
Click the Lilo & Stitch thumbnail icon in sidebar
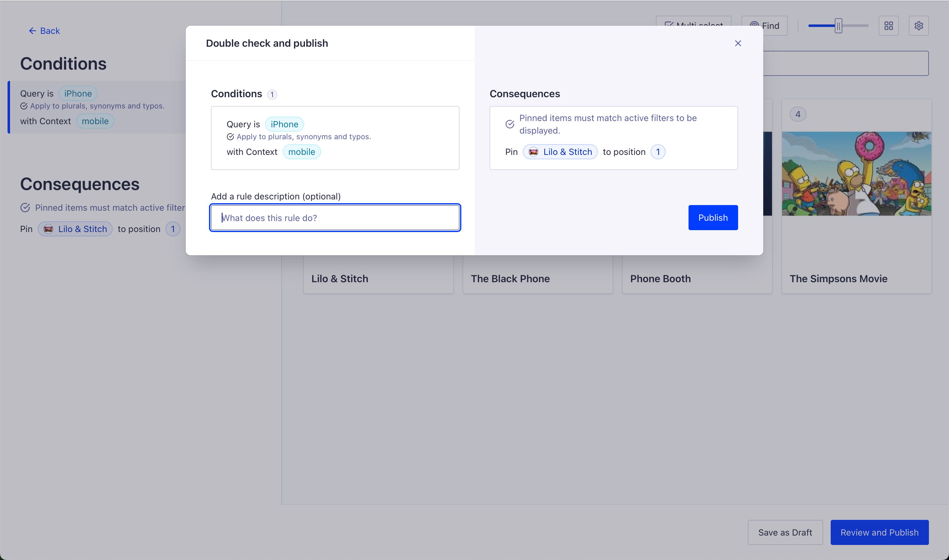(x=48, y=229)
